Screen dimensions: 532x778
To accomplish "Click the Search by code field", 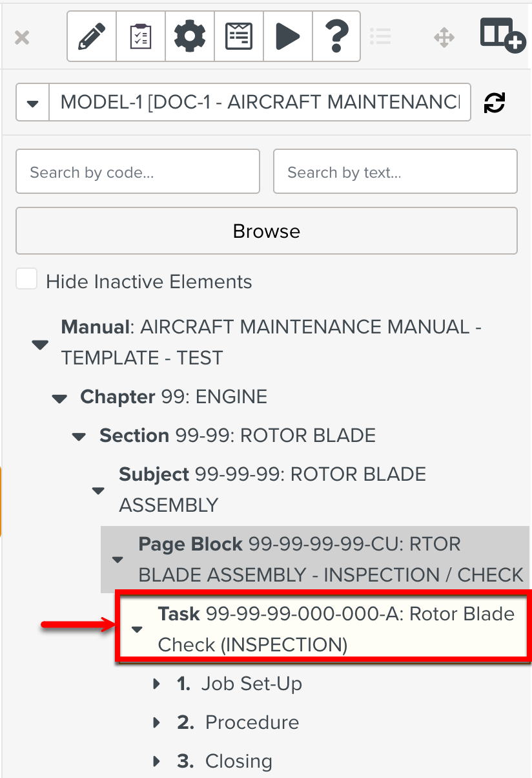I will click(x=138, y=172).
